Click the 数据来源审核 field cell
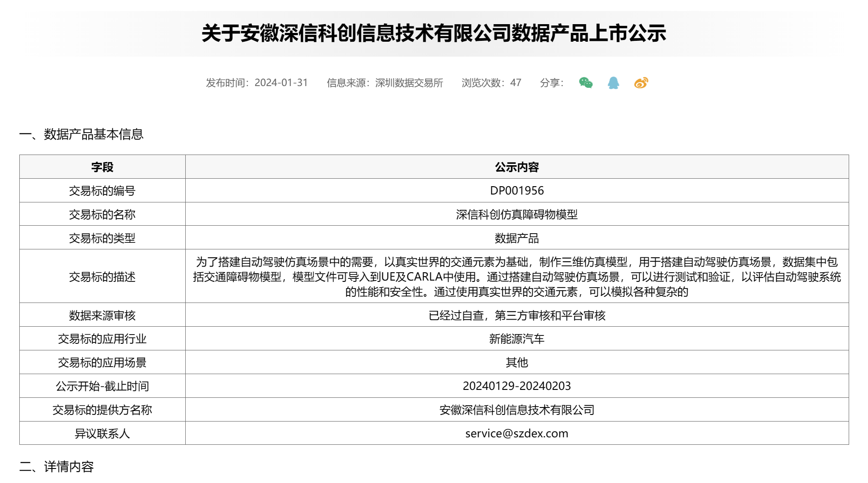This screenshot has width=868, height=483. pyautogui.click(x=102, y=315)
